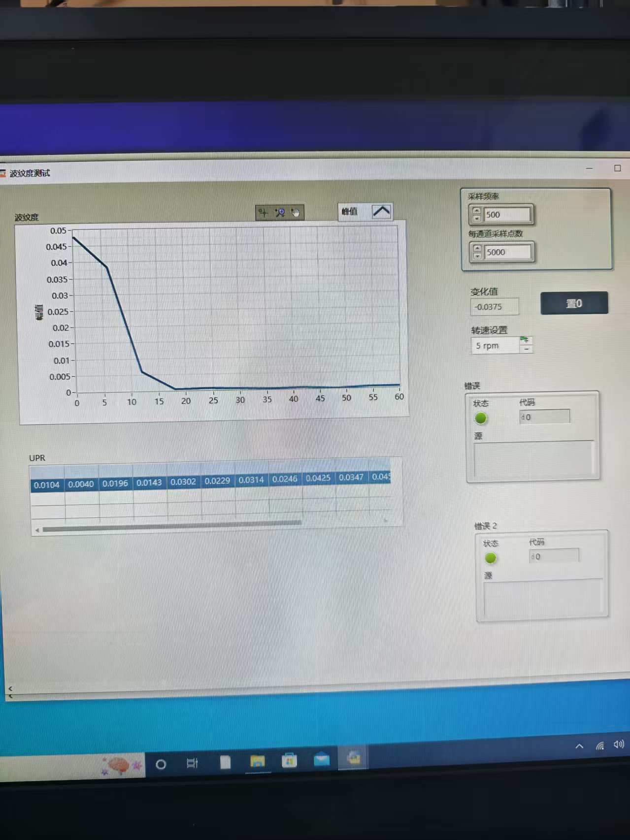Open Task View from the taskbar
Image resolution: width=630 pixels, height=840 pixels.
coord(192,763)
